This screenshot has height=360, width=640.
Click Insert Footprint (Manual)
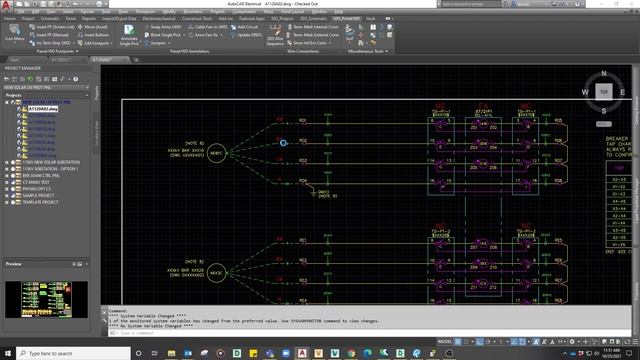tap(49, 35)
